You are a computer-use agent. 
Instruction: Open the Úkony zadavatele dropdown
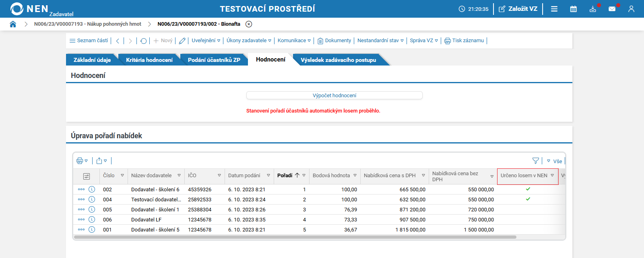pyautogui.click(x=249, y=41)
